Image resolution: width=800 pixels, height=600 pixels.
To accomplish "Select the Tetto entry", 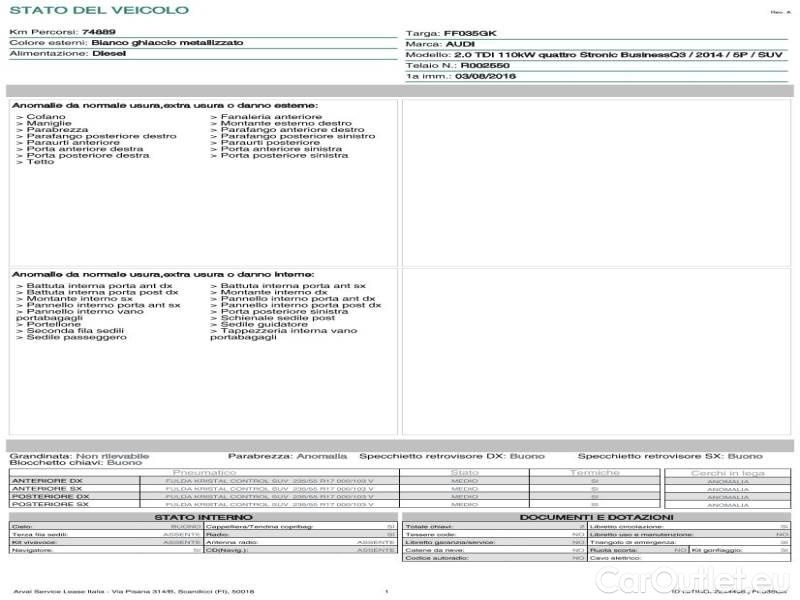I will coord(35,162).
